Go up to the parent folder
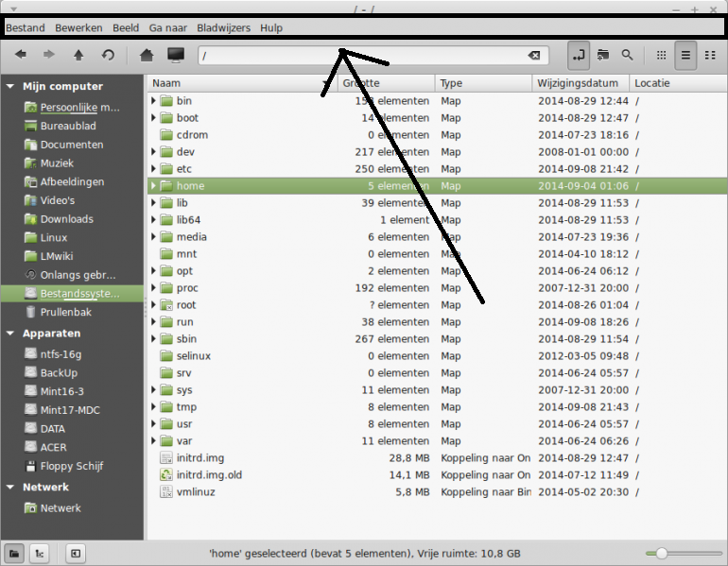 (x=78, y=55)
